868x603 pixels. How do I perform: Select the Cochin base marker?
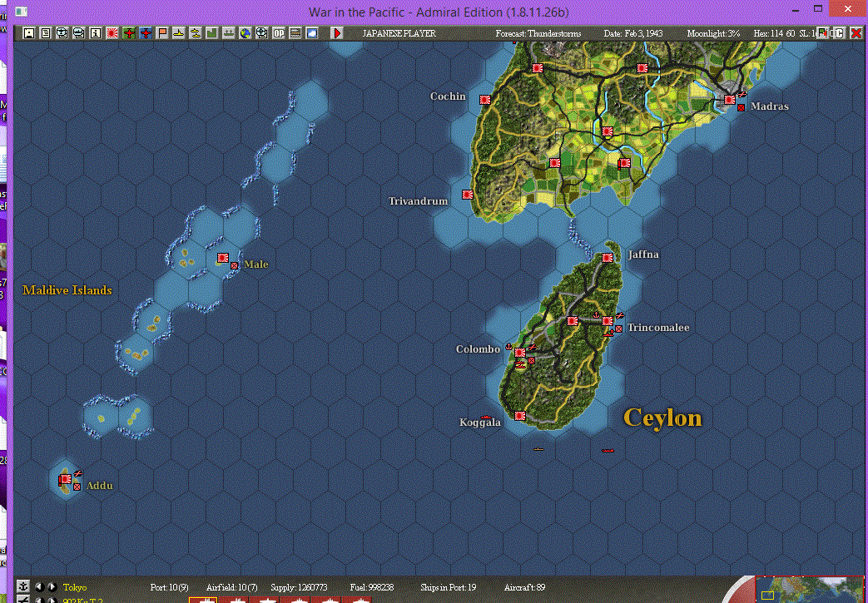pos(485,100)
